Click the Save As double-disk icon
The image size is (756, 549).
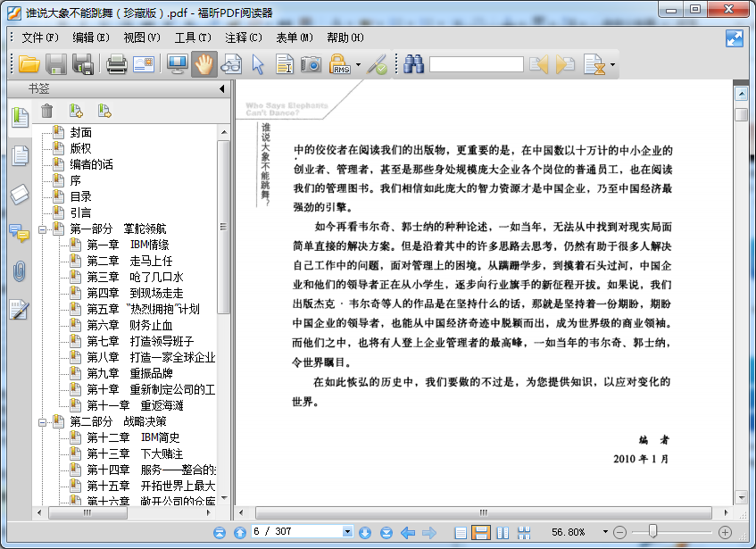pyautogui.click(x=82, y=64)
